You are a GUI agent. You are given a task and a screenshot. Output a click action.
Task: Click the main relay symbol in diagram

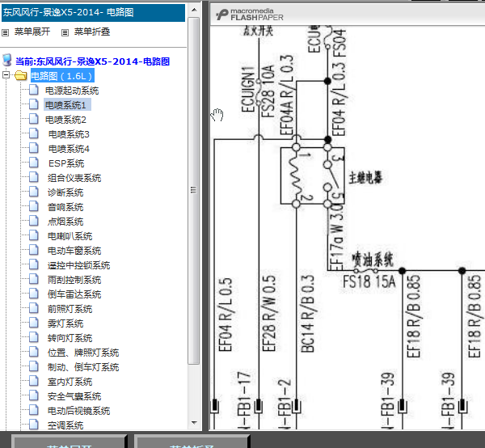coord(312,175)
